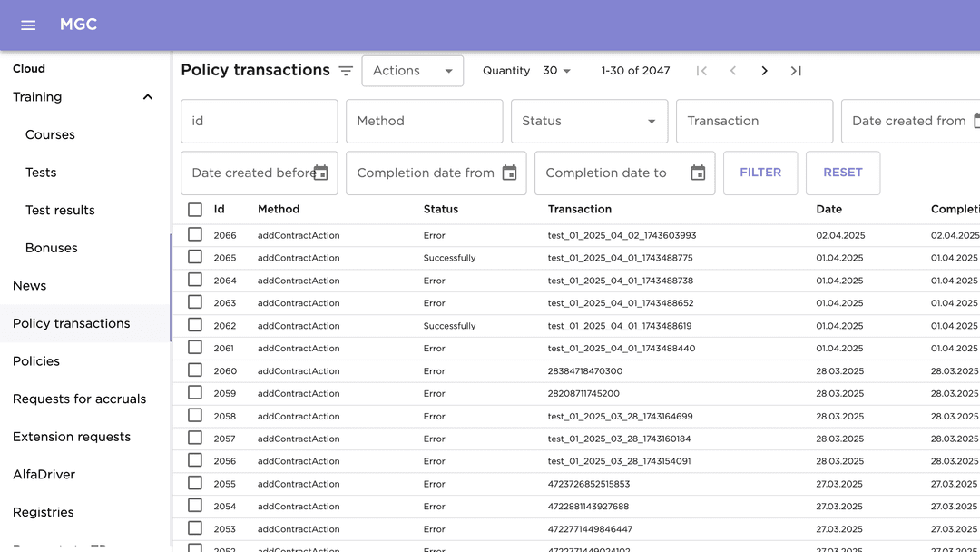The height and width of the screenshot is (552, 980).
Task: Click the filter list icon beside Policy transactions
Action: tap(346, 71)
